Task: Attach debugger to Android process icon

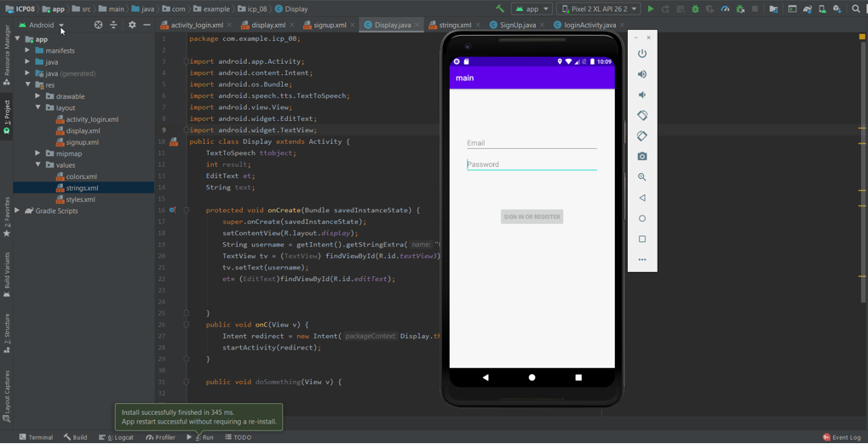Action: click(740, 9)
